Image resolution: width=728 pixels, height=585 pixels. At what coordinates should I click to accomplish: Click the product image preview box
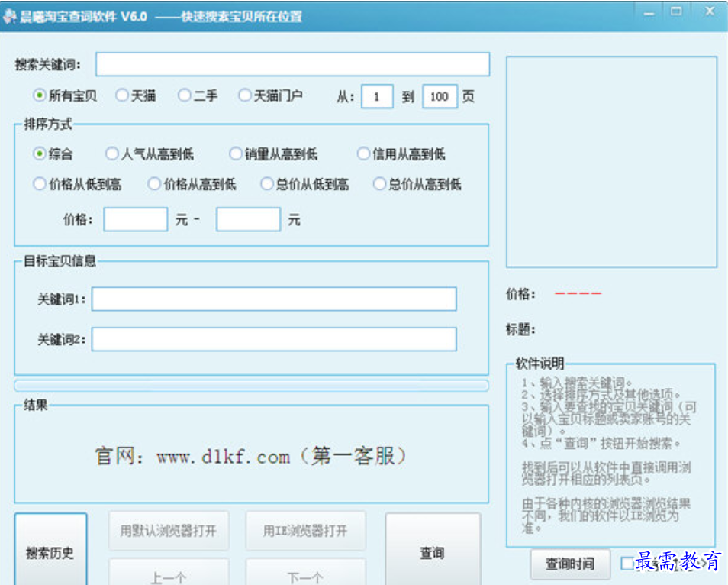tap(611, 162)
